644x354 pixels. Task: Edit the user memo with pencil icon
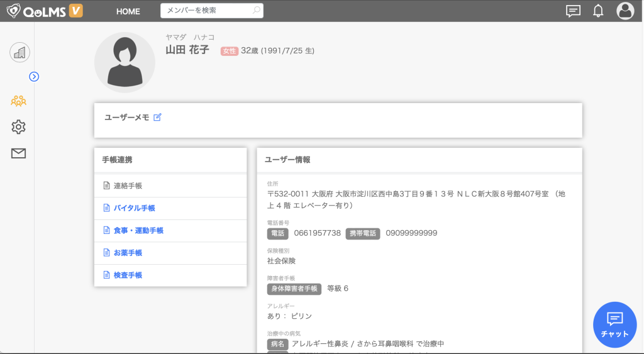click(x=158, y=117)
